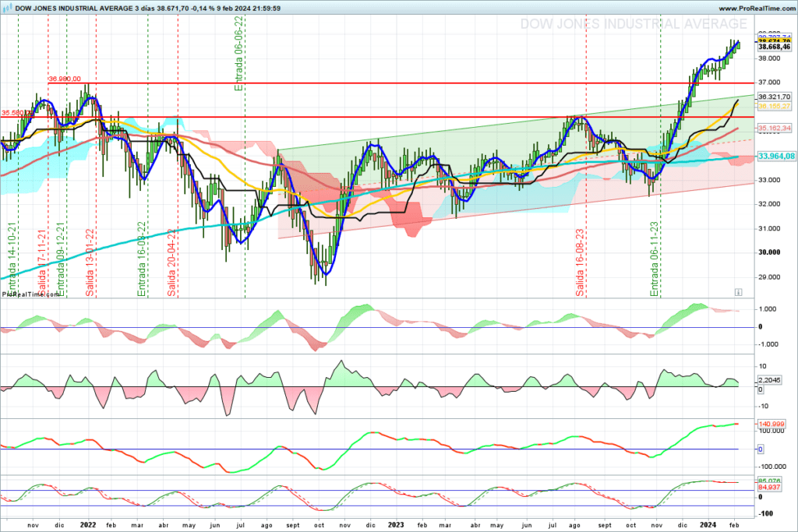The width and height of the screenshot is (798, 532).
Task: Click the 37.000 price axis label
Action: (769, 83)
